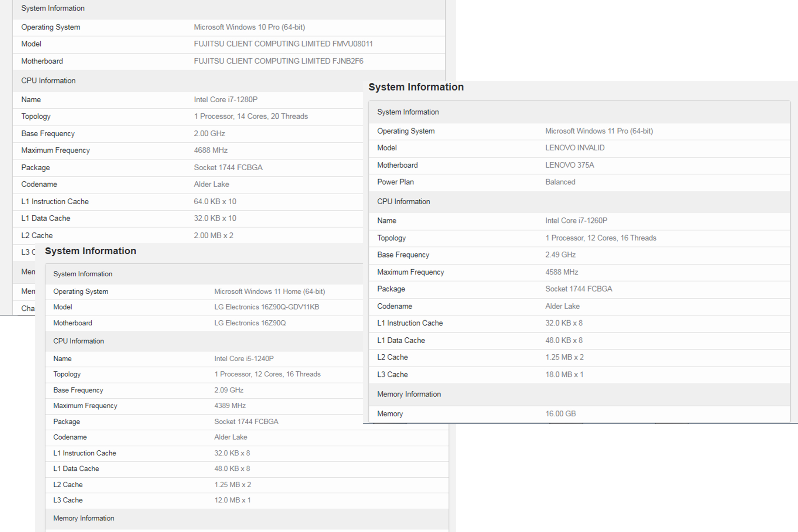Click the 'Power Plan' row label
This screenshot has width=798, height=532.
[395, 182]
